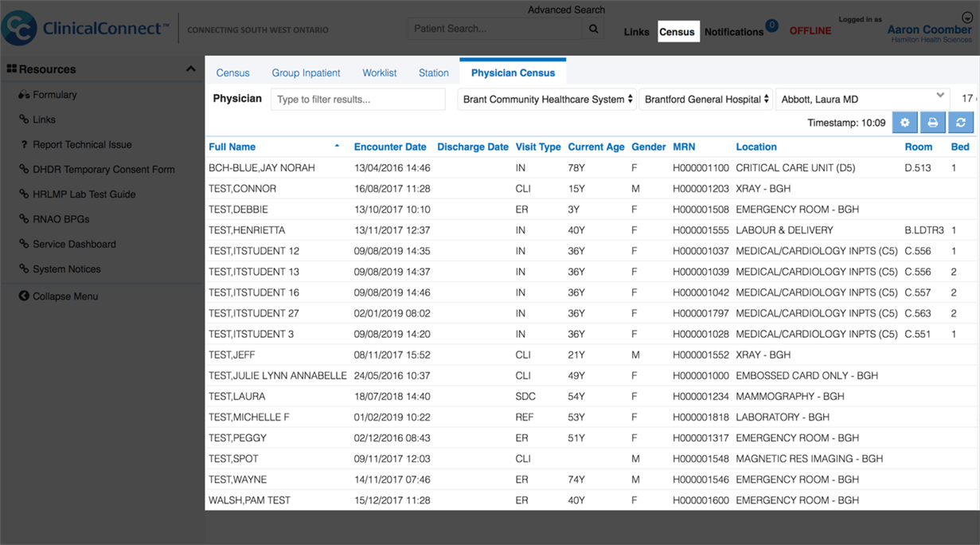Open the Brantford General Hospital dropdown
Screen dimensions: 980x545
click(706, 100)
